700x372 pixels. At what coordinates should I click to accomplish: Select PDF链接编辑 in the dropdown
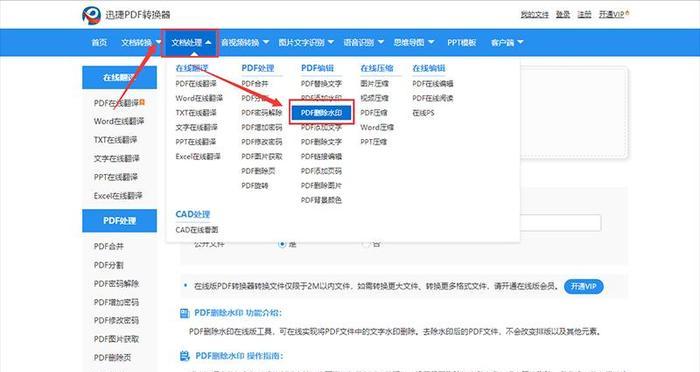[321, 156]
